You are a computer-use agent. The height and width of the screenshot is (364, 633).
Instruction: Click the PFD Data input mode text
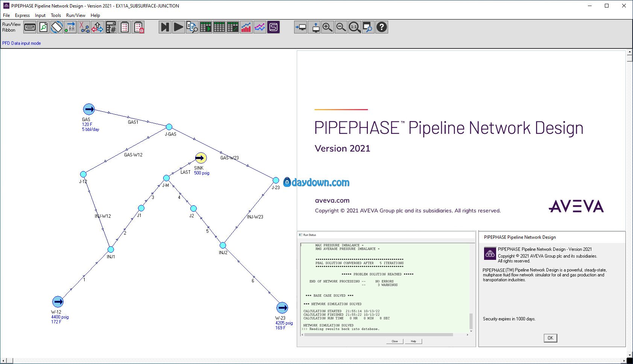(x=21, y=43)
